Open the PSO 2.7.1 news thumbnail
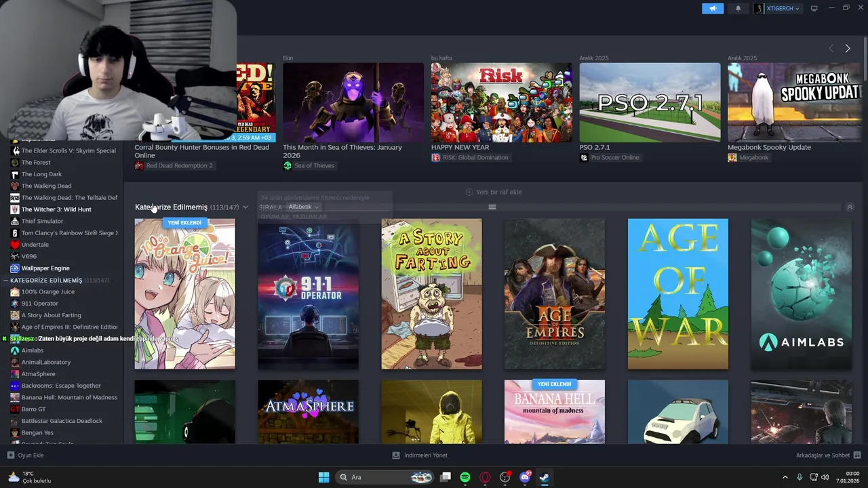The image size is (868, 488). 650,102
